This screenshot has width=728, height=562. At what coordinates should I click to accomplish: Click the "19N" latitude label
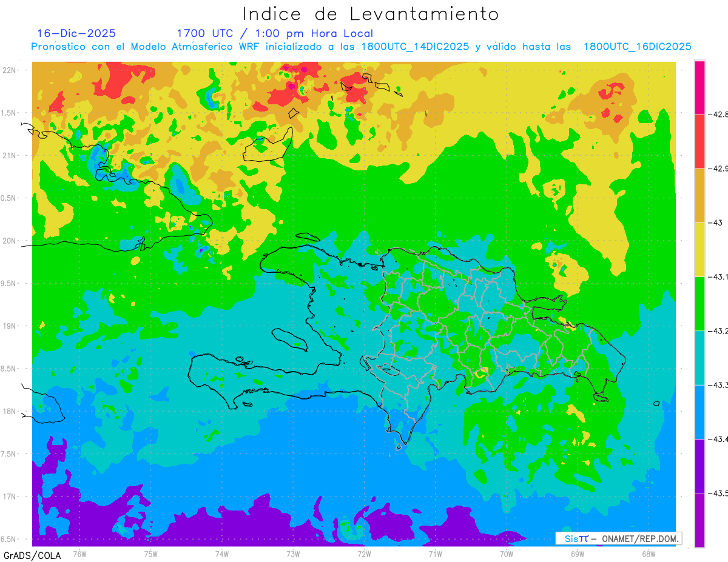coord(10,326)
